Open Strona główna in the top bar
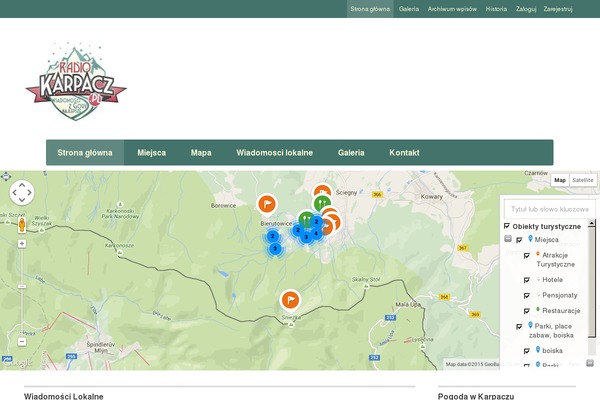The image size is (600, 400). pos(370,9)
